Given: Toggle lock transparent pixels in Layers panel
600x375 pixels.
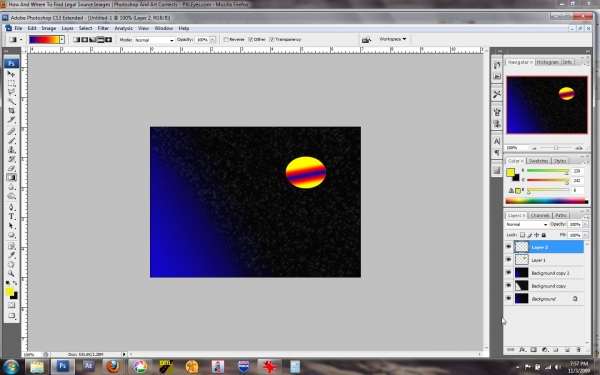Looking at the screenshot, I should click(522, 235).
